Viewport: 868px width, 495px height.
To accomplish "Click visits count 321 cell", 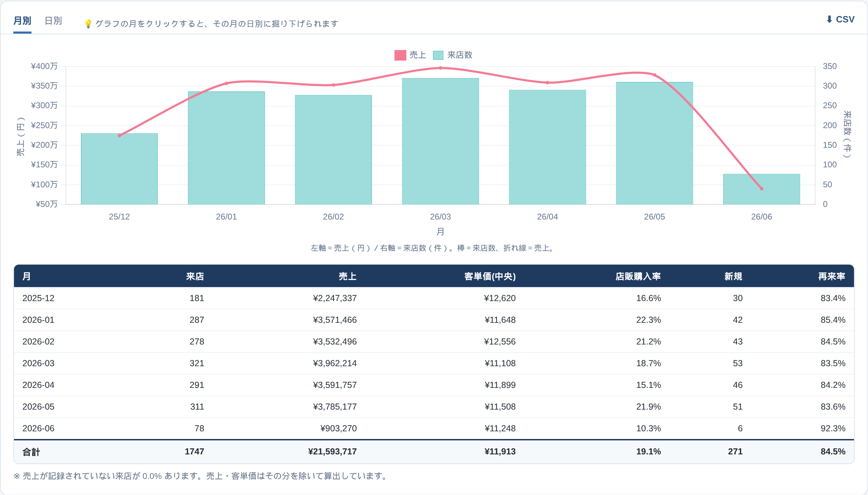I will coord(197,363).
